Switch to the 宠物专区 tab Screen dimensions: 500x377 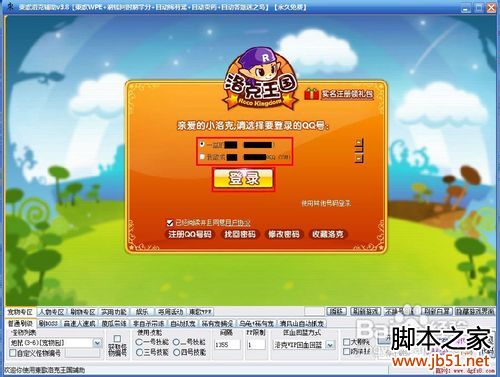point(20,312)
